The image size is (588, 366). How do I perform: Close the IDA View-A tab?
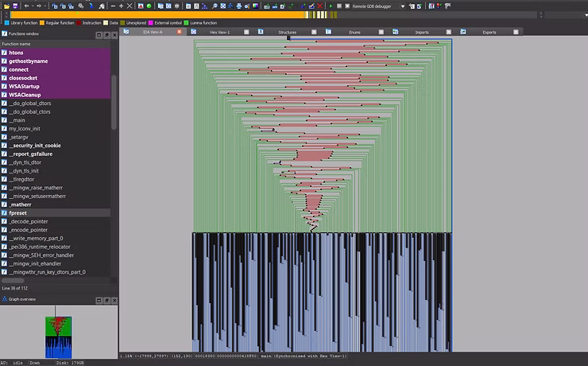pos(180,33)
